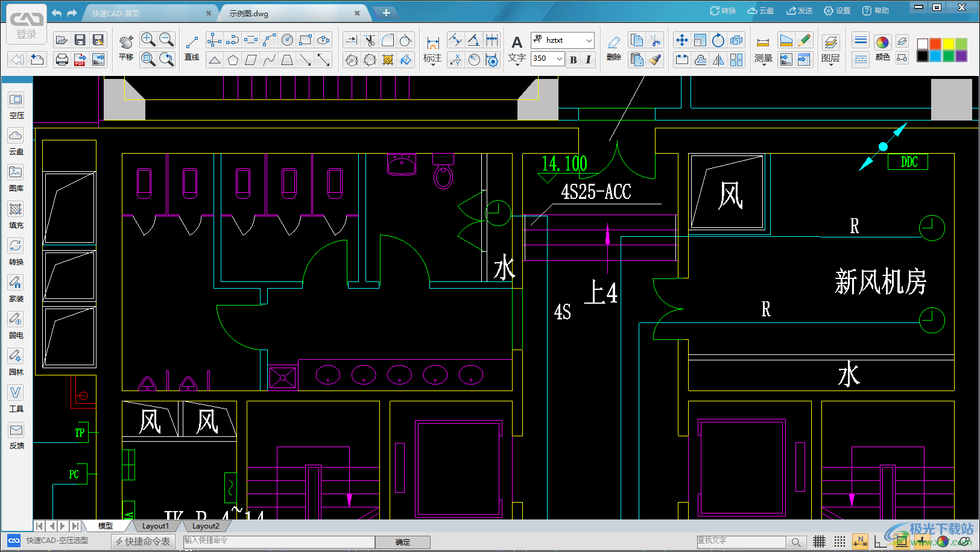Viewport: 980px width, 552px height.
Task: Open the 快捷命令表 shortcut command list
Action: coord(144,542)
